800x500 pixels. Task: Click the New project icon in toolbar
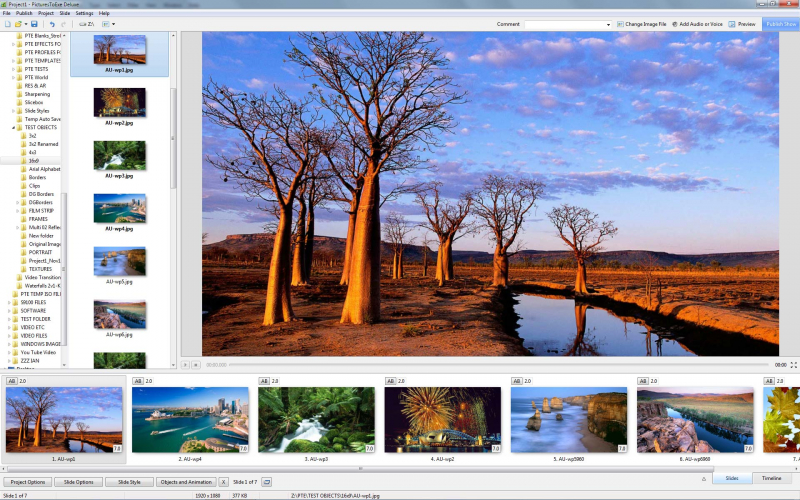pos(7,24)
